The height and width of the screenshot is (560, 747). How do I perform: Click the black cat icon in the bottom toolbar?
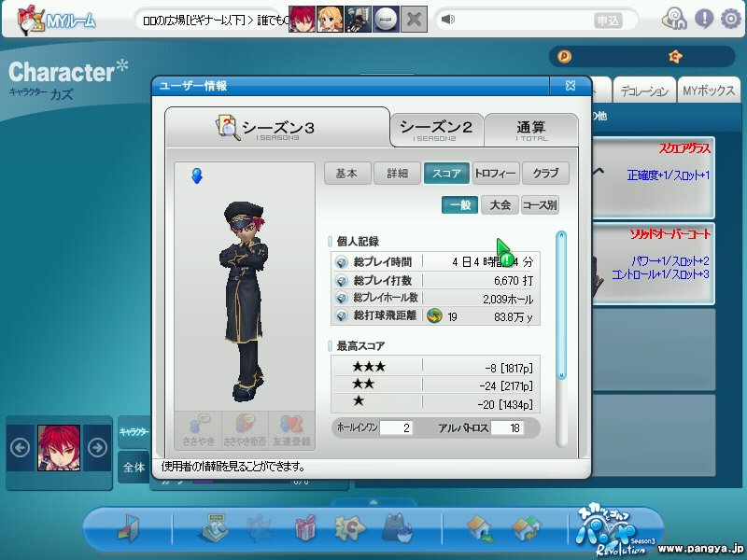[x=400, y=527]
